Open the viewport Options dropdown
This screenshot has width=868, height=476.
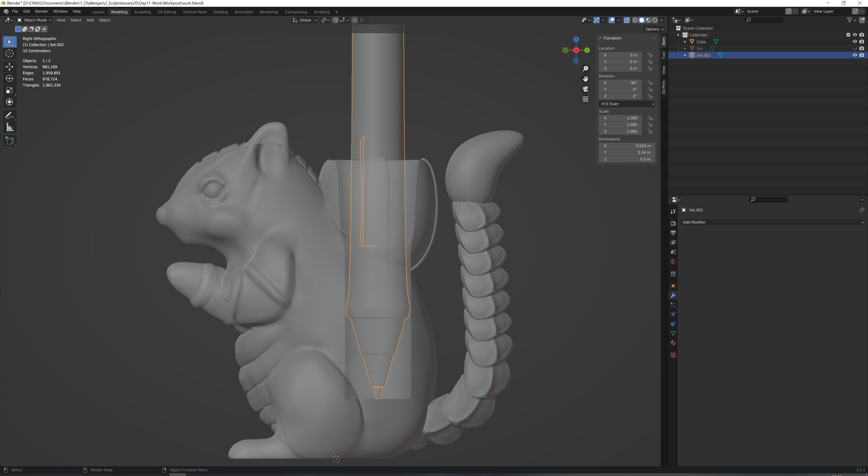point(654,29)
